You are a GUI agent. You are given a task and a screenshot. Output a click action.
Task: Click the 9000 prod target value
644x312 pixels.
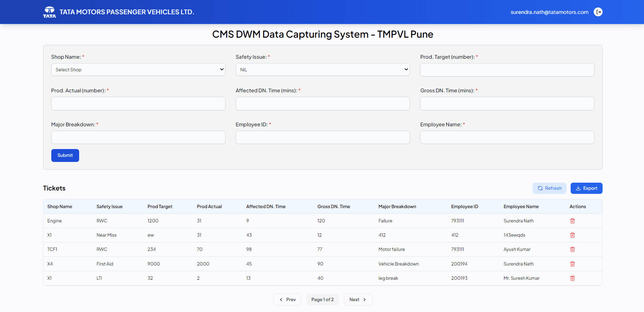154,264
